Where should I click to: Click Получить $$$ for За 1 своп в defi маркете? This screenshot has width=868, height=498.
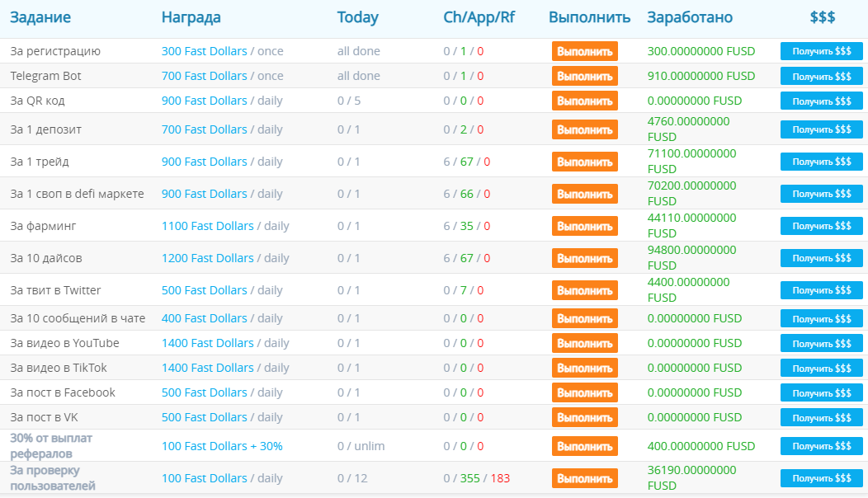[822, 194]
